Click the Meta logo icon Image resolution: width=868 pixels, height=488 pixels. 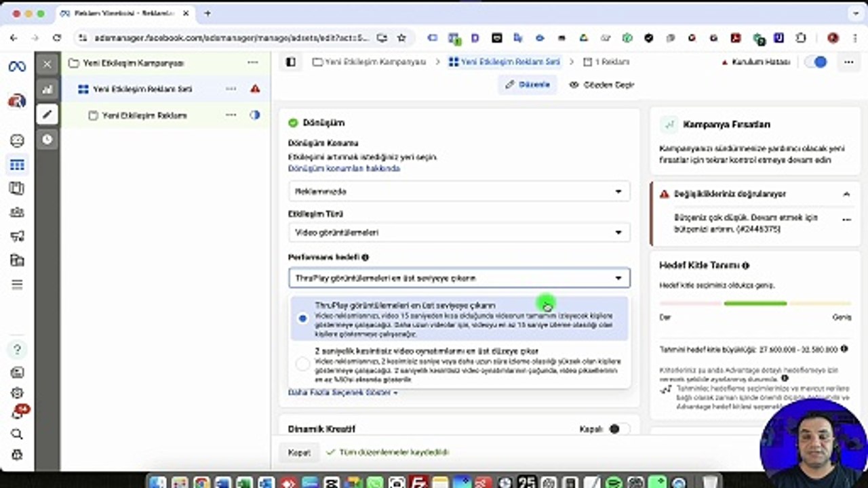point(17,66)
